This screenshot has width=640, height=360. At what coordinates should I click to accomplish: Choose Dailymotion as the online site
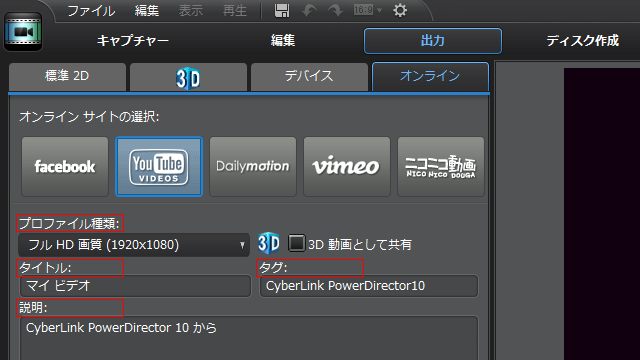pos(253,167)
